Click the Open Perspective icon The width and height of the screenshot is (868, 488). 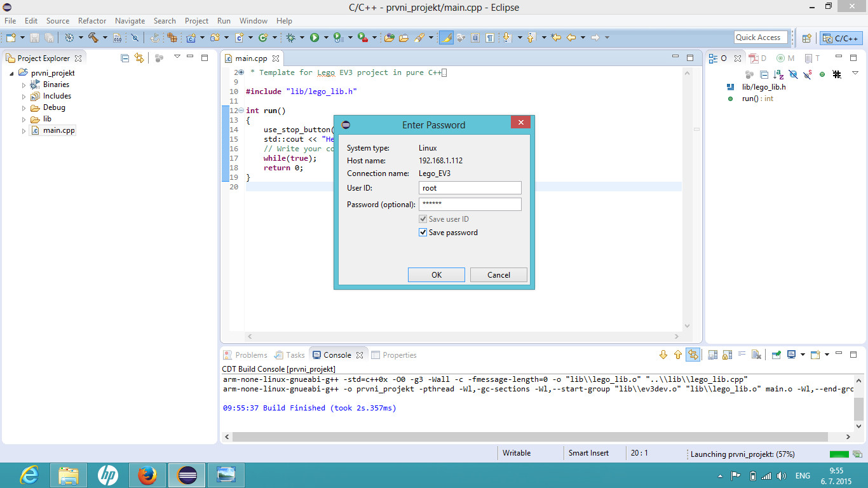806,38
